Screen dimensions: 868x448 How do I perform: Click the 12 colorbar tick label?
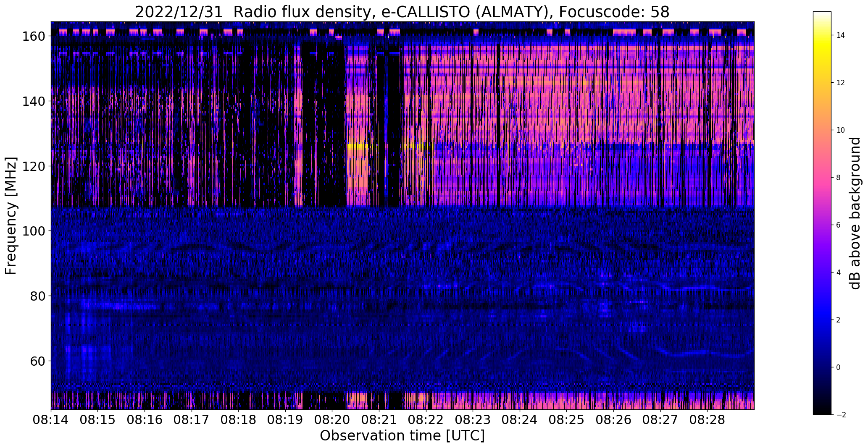point(840,83)
